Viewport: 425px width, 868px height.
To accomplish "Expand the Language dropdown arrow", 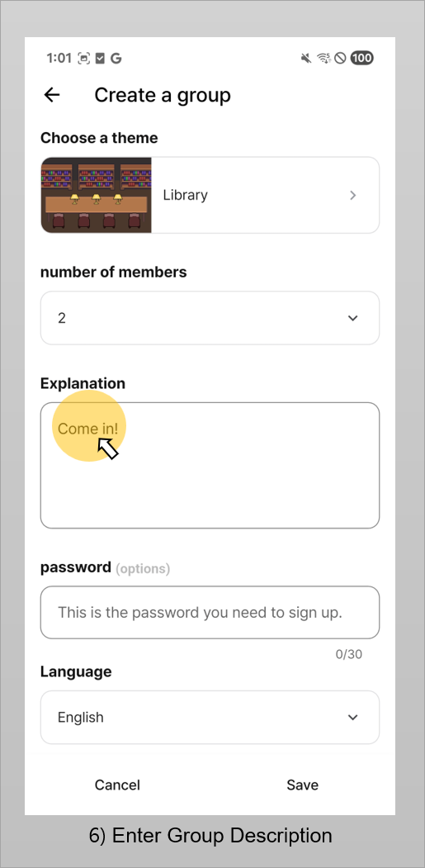I will click(352, 718).
